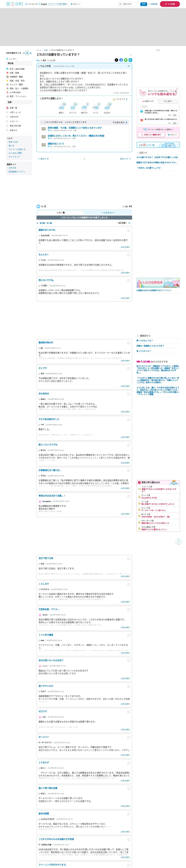Toggle bookmark on reply 特にないですね。
186x868 pixels.
click(129, 281)
